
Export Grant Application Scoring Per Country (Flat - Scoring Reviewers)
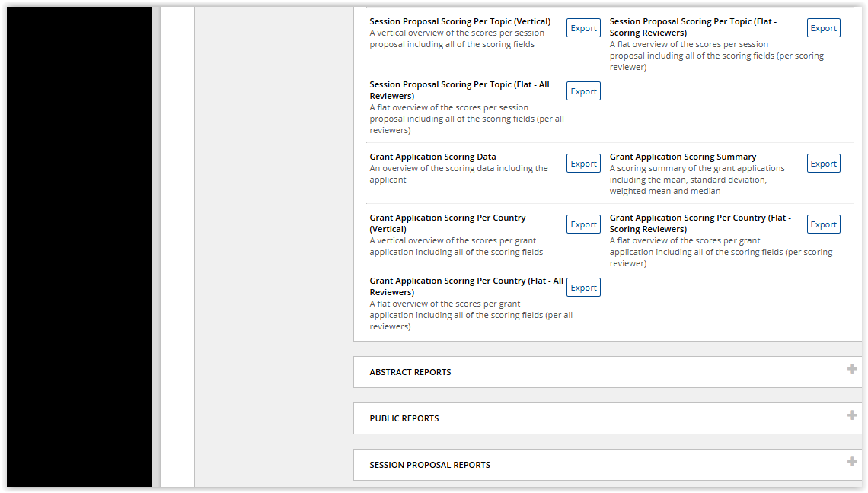(x=823, y=224)
